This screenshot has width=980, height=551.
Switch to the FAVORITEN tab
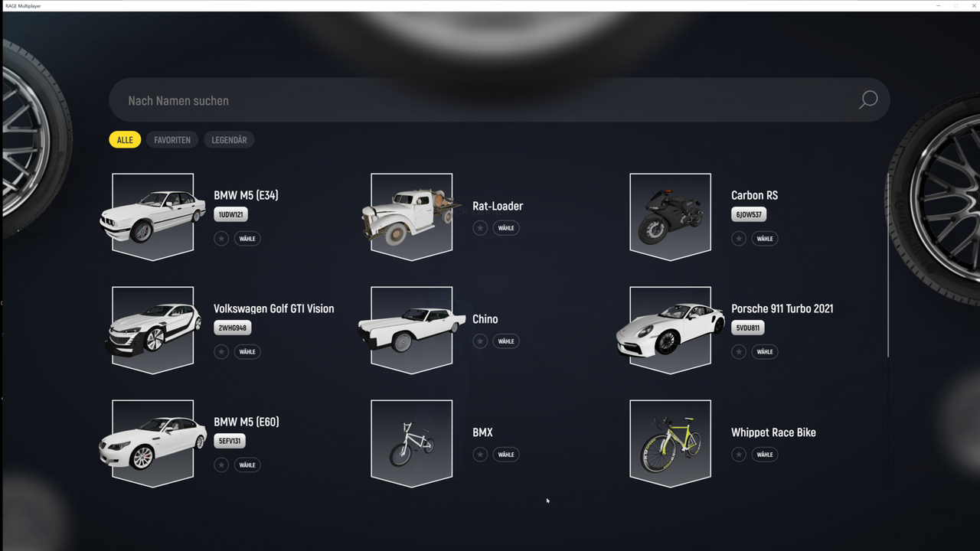[172, 140]
